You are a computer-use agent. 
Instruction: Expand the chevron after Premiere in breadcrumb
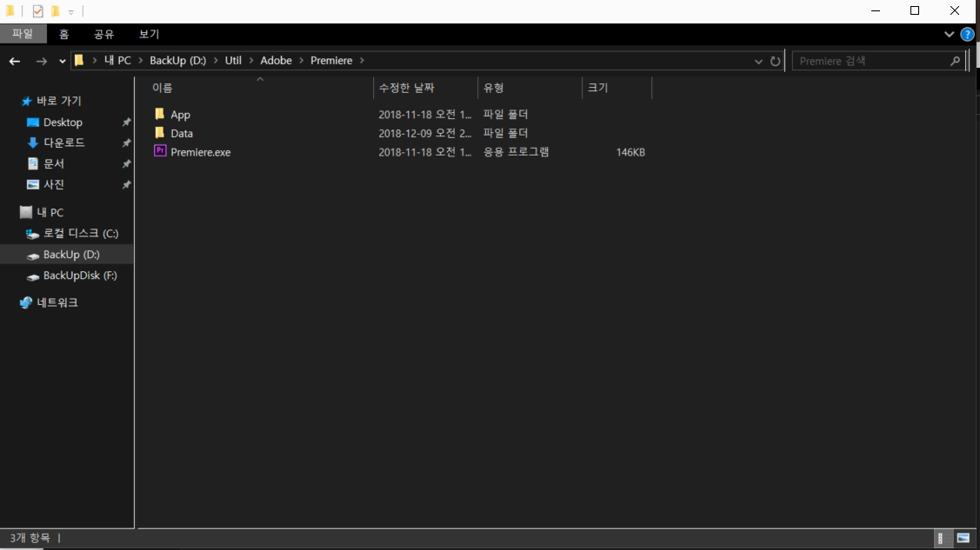(x=362, y=61)
